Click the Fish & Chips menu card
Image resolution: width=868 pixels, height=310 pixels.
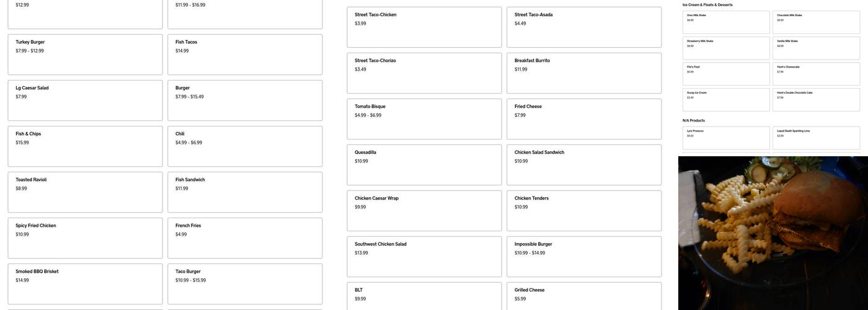pos(85,146)
